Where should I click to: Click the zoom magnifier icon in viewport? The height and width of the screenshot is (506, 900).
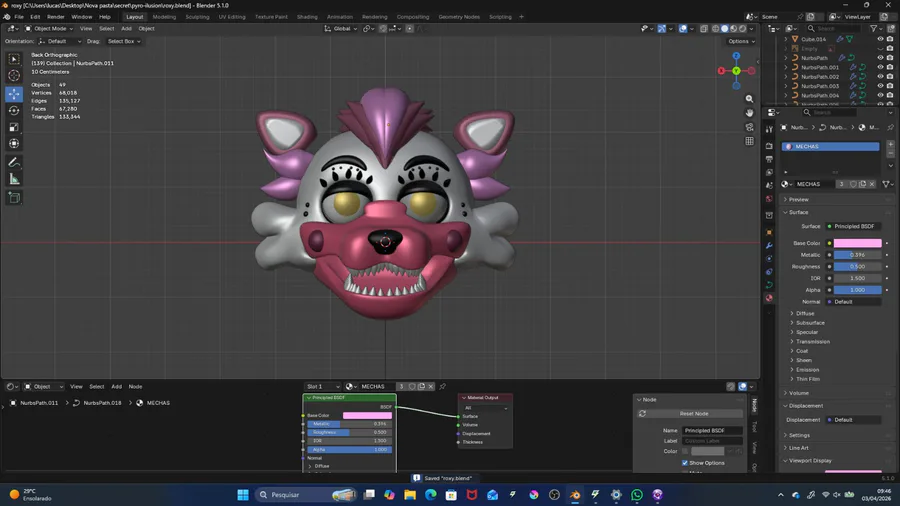pos(749,99)
